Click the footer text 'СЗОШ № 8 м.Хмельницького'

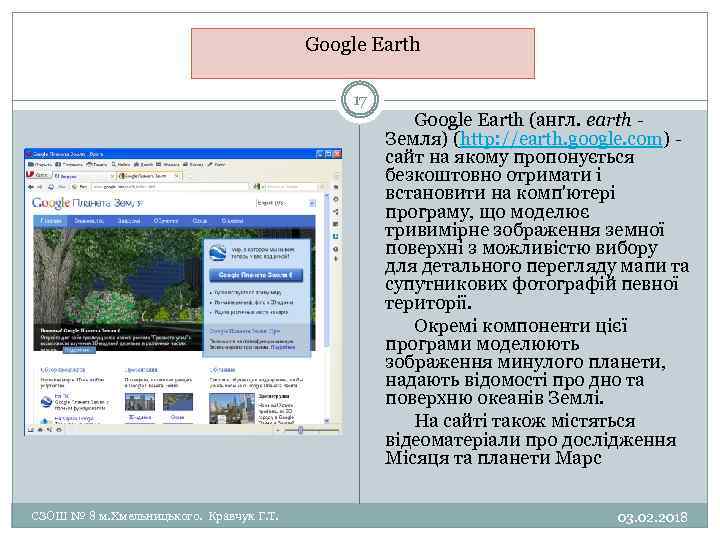point(116,516)
